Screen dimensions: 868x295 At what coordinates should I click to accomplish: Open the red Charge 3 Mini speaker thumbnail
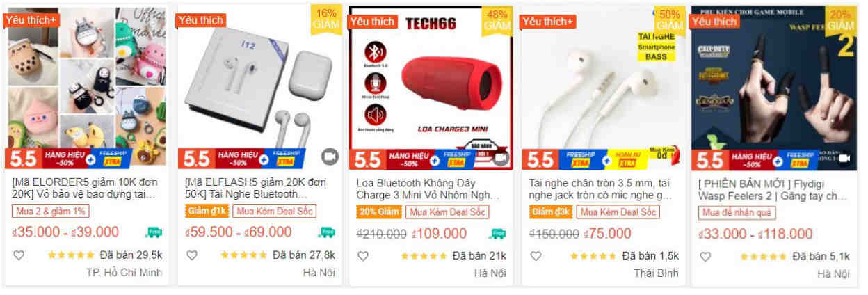[x=431, y=88]
